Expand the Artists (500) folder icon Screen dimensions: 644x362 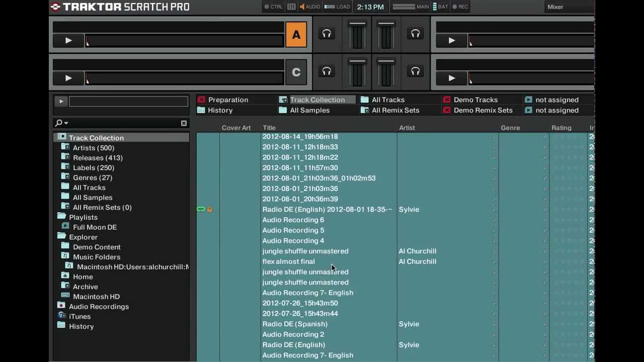tap(65, 147)
